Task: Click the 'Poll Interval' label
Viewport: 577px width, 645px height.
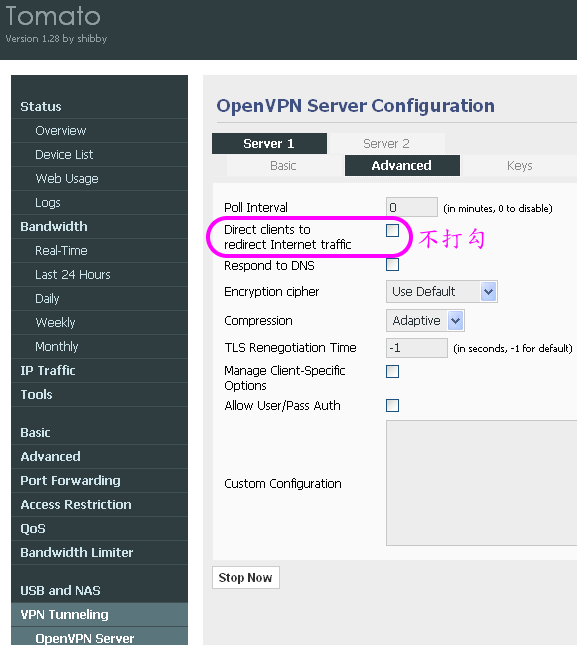Action: [256, 207]
